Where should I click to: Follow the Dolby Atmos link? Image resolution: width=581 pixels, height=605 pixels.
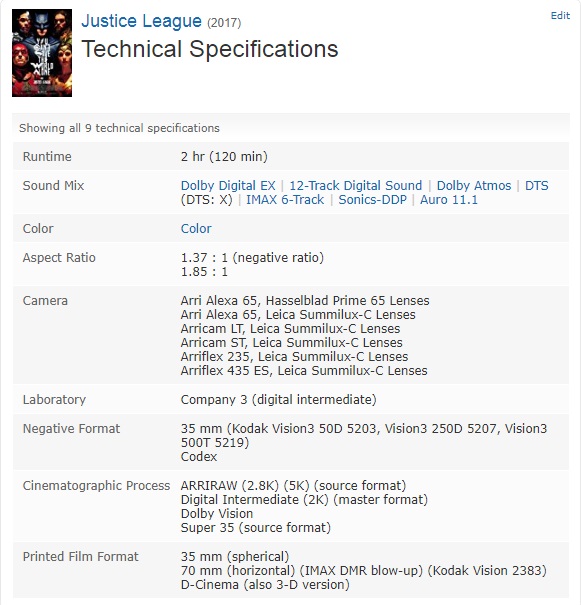click(474, 186)
